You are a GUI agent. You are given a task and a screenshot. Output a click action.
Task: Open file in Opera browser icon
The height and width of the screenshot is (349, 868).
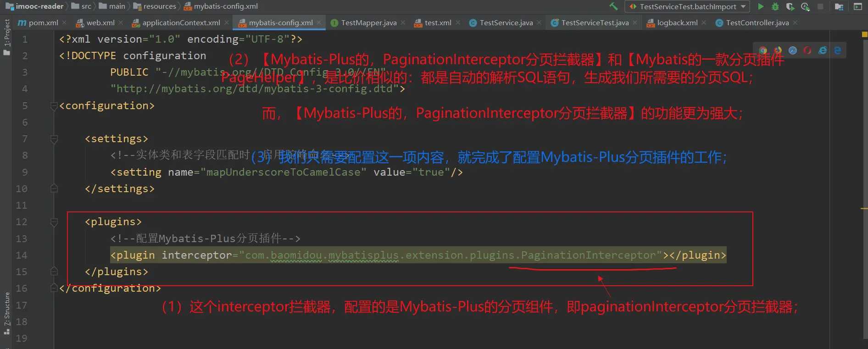[807, 50]
